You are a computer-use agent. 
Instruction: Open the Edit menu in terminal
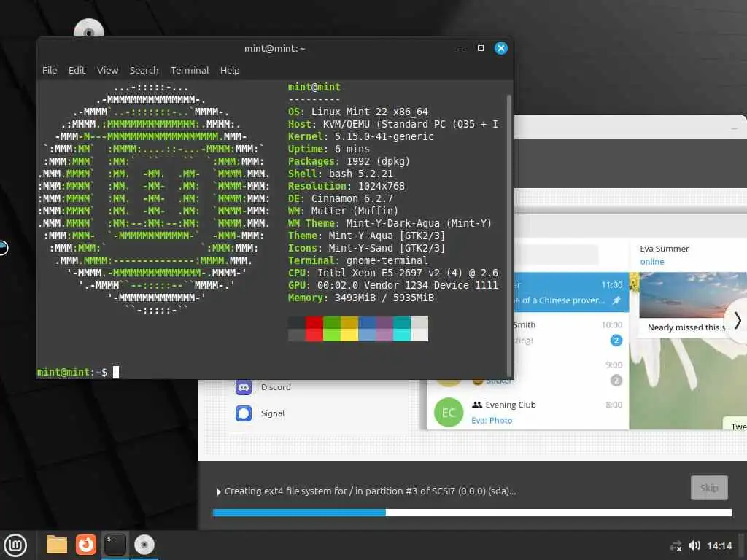click(77, 70)
